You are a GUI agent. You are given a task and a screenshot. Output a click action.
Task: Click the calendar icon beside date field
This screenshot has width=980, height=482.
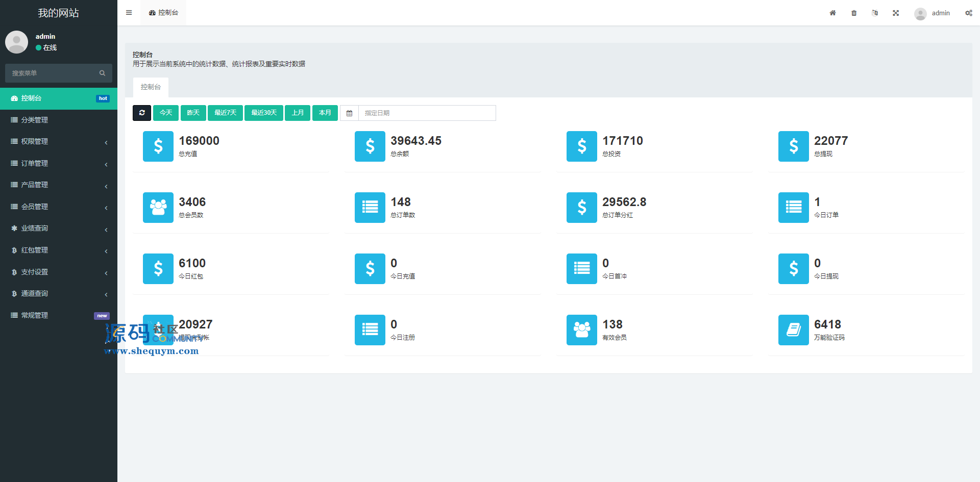coord(349,113)
